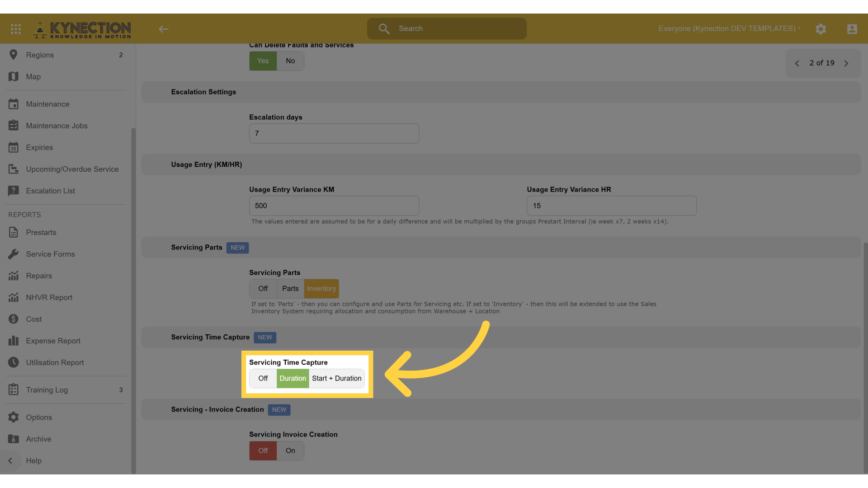
Task: Open Escalation List from sidebar
Action: 50,191
